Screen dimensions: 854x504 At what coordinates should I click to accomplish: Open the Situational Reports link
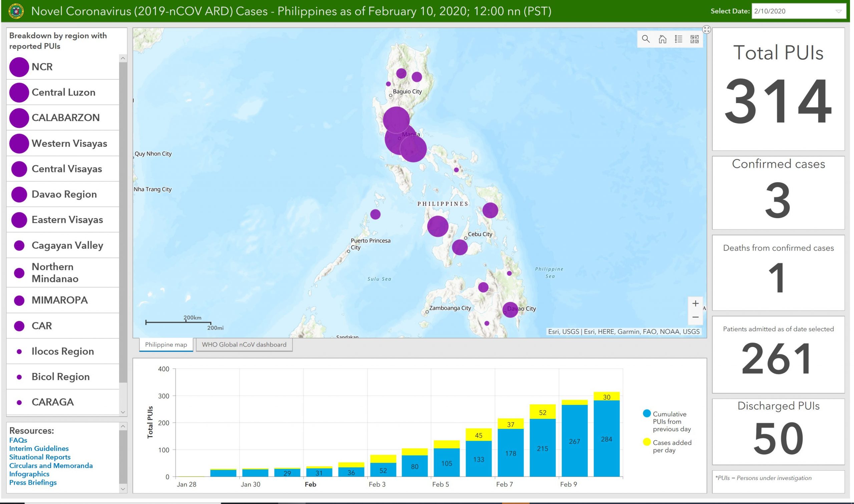(40, 457)
